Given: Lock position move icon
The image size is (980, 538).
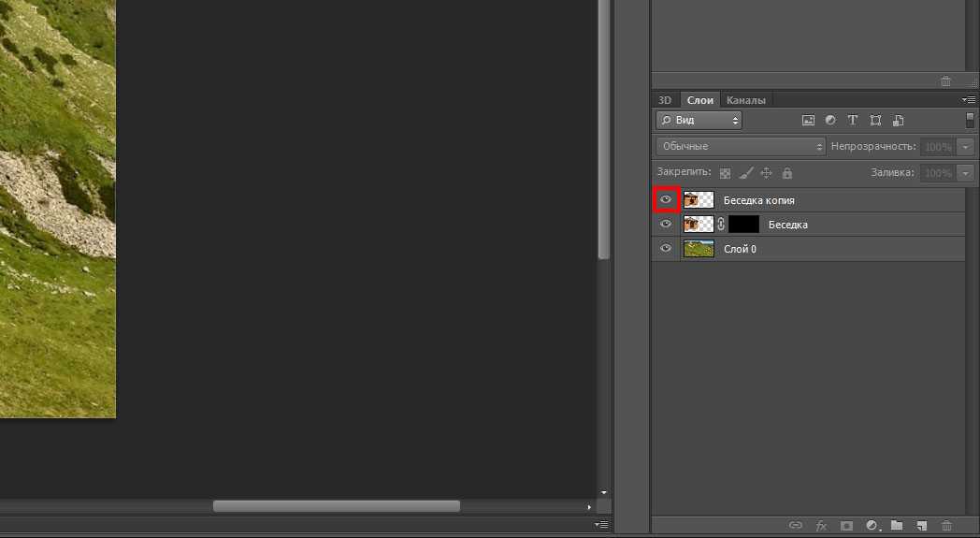Looking at the screenshot, I should [766, 173].
